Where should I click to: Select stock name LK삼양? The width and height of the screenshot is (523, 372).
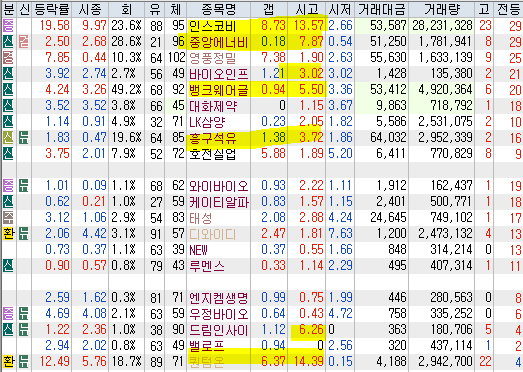pos(207,122)
